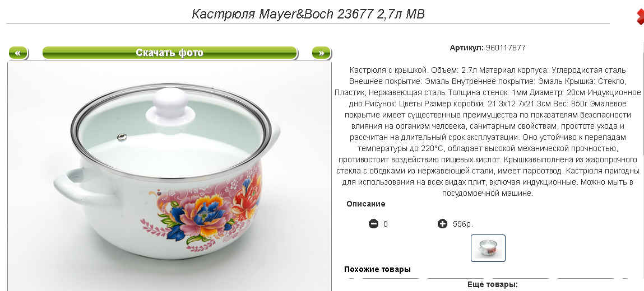The height and width of the screenshot is (291, 644).
Task: Select the Описание section label
Action: click(365, 204)
